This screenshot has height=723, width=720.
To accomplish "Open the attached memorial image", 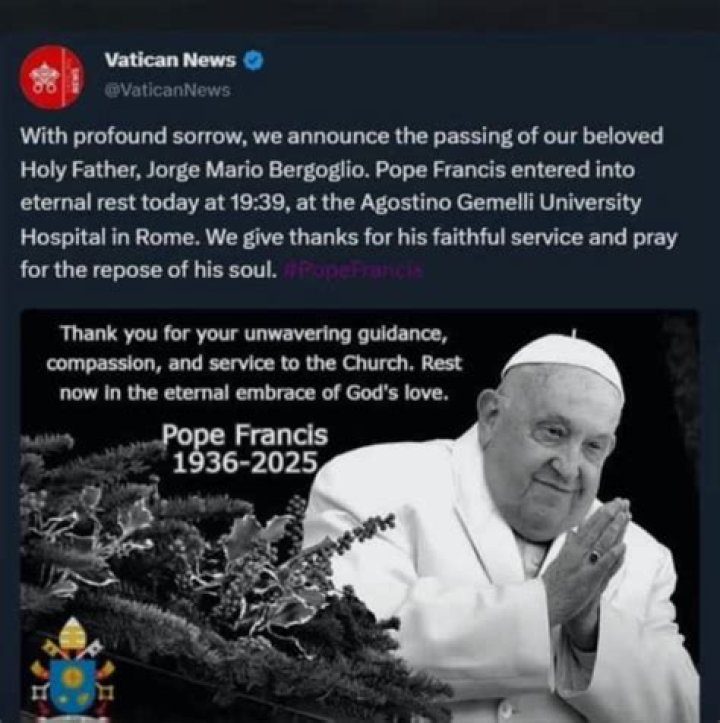I will [x=360, y=516].
